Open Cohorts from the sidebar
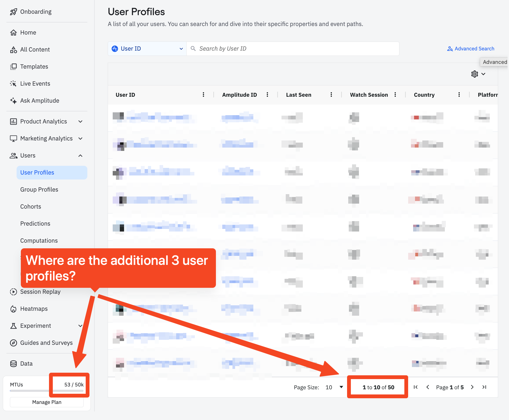This screenshot has width=509, height=420. click(x=31, y=206)
